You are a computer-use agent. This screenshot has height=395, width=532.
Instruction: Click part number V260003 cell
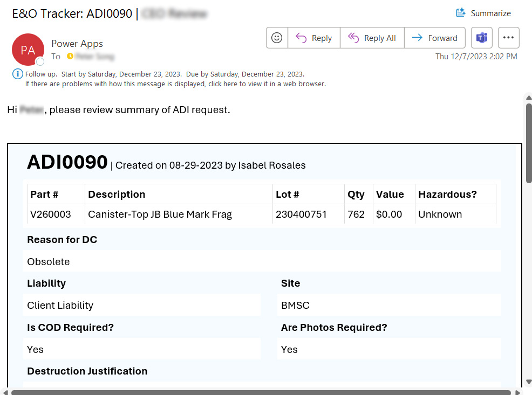[51, 214]
